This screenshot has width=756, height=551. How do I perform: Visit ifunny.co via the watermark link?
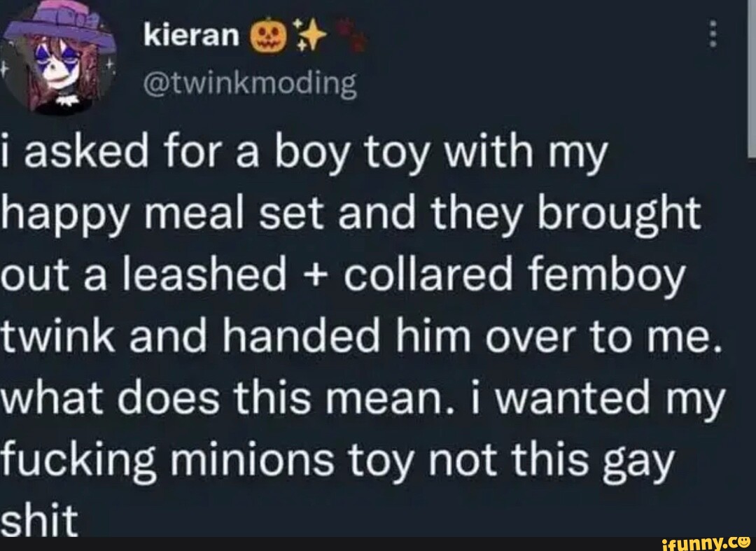[708, 541]
